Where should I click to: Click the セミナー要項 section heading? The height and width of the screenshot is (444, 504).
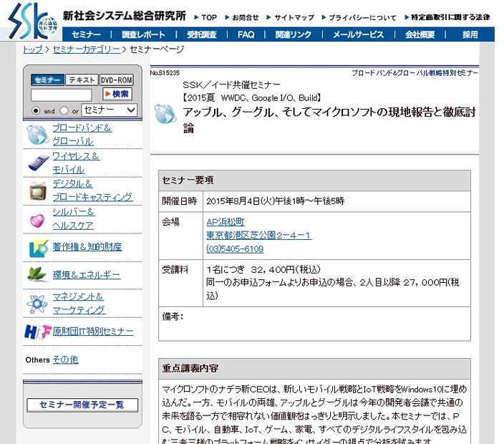[188, 180]
